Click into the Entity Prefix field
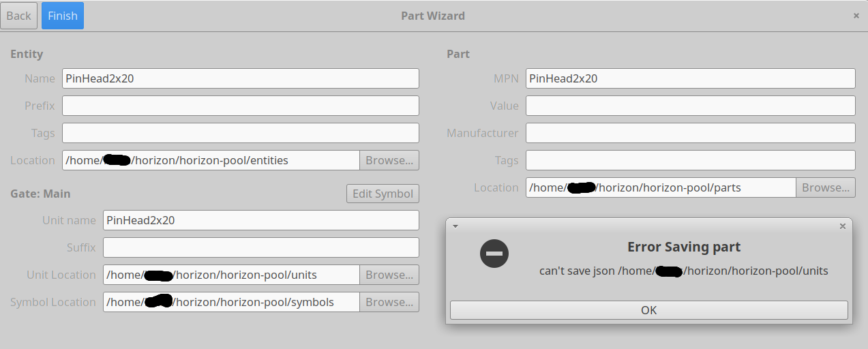The image size is (868, 349). point(241,106)
